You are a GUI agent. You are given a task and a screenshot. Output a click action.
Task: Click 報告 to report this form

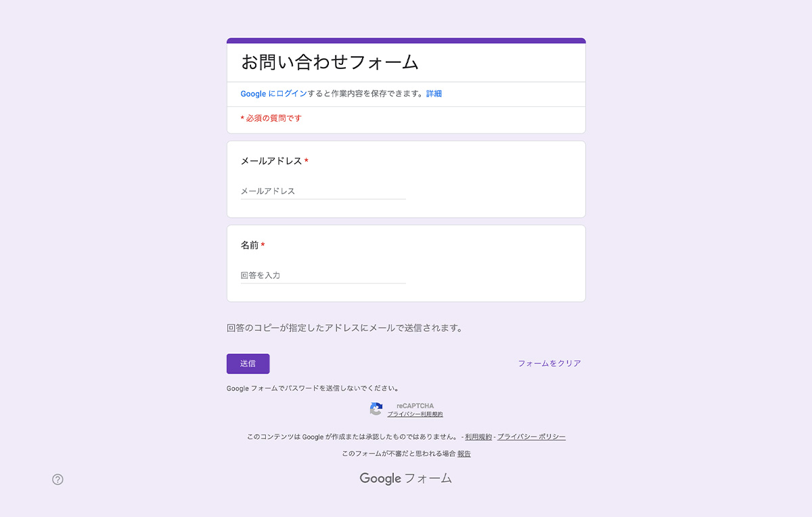click(464, 454)
